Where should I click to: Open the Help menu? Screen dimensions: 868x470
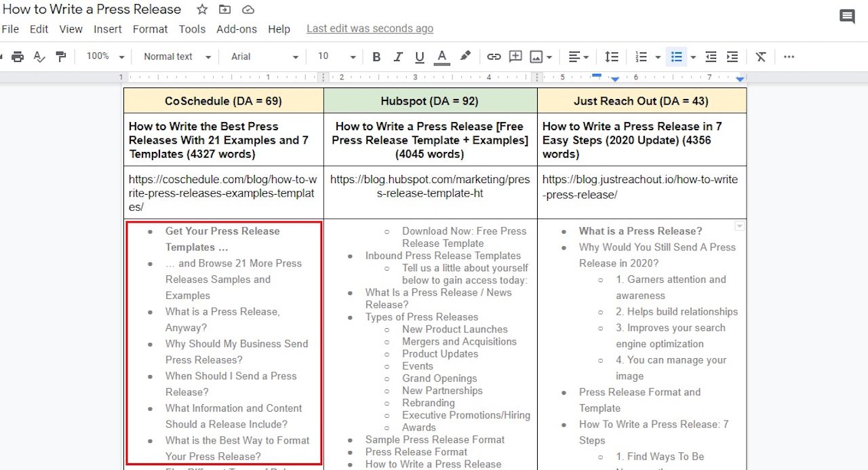[279, 29]
